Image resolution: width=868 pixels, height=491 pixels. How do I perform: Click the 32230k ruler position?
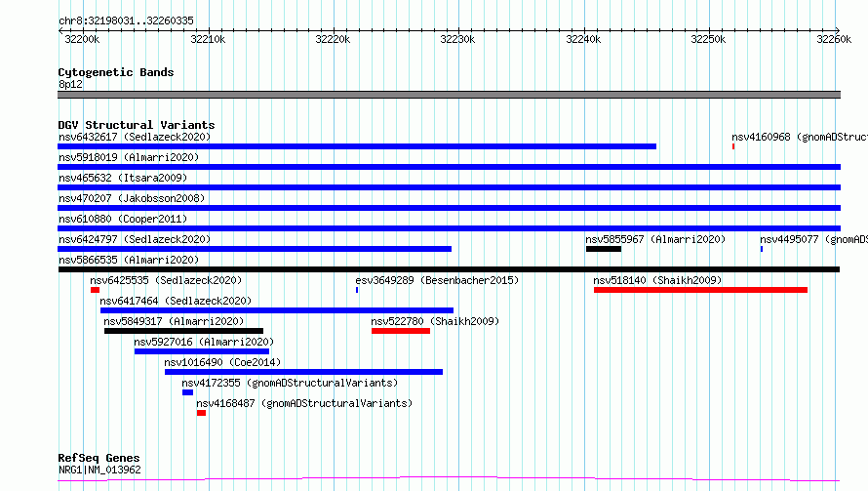tap(457, 39)
